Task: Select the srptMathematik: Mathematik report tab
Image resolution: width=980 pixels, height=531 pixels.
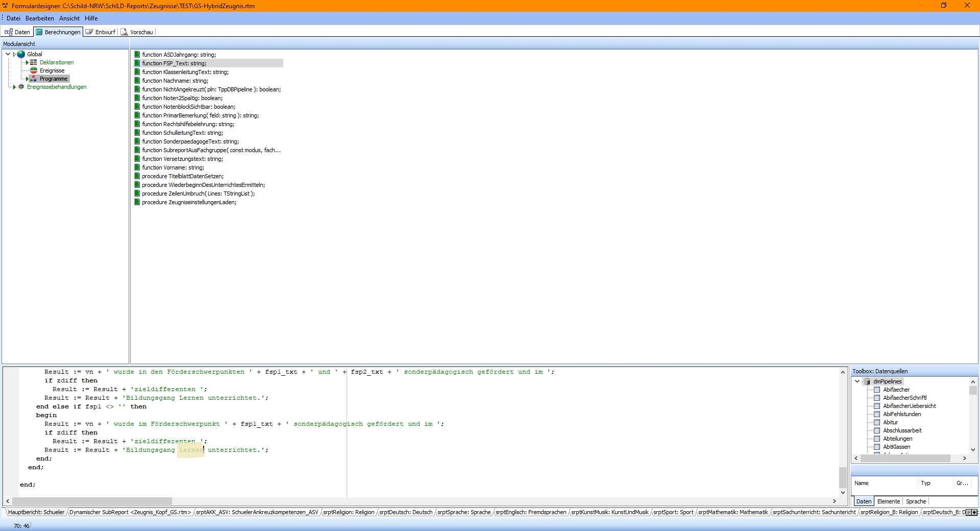Action: [x=733, y=512]
